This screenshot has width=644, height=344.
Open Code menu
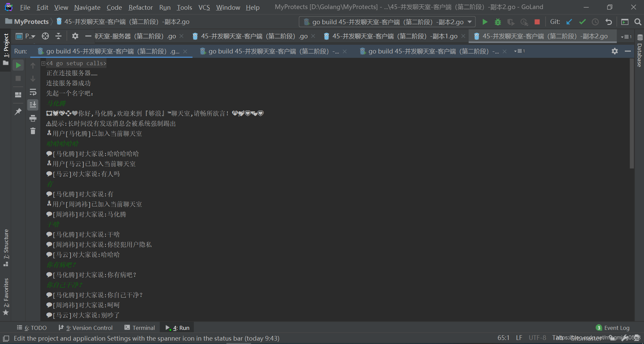[x=114, y=7]
